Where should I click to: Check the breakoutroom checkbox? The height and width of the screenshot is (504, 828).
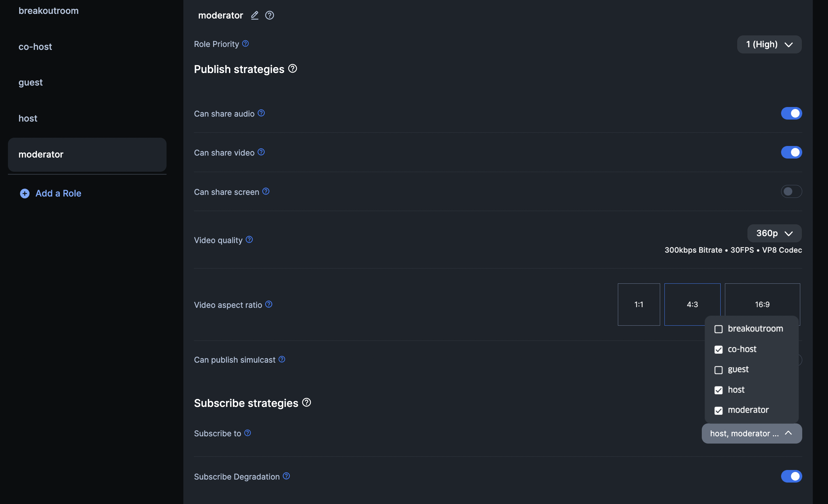pyautogui.click(x=718, y=329)
